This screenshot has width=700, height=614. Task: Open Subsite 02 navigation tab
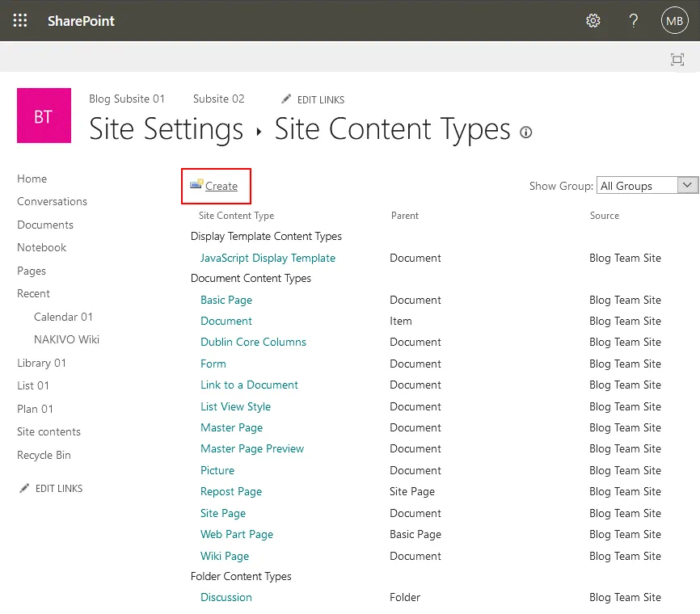click(x=218, y=99)
